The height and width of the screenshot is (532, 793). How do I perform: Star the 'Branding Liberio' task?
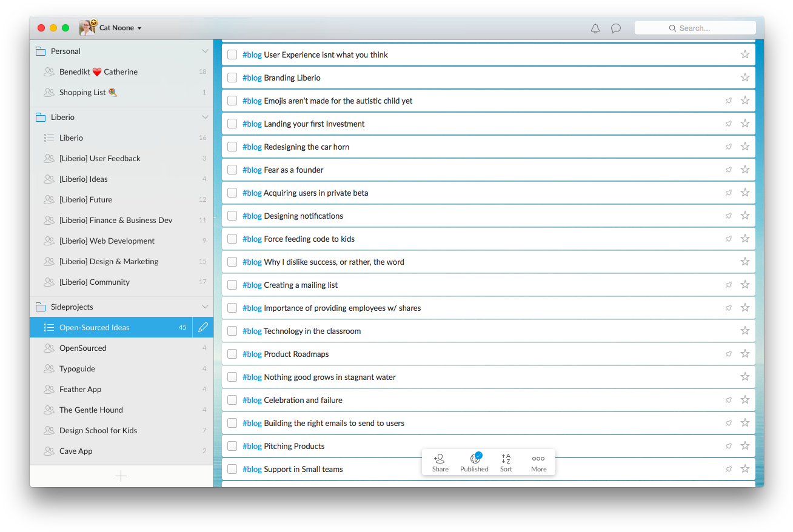(745, 78)
